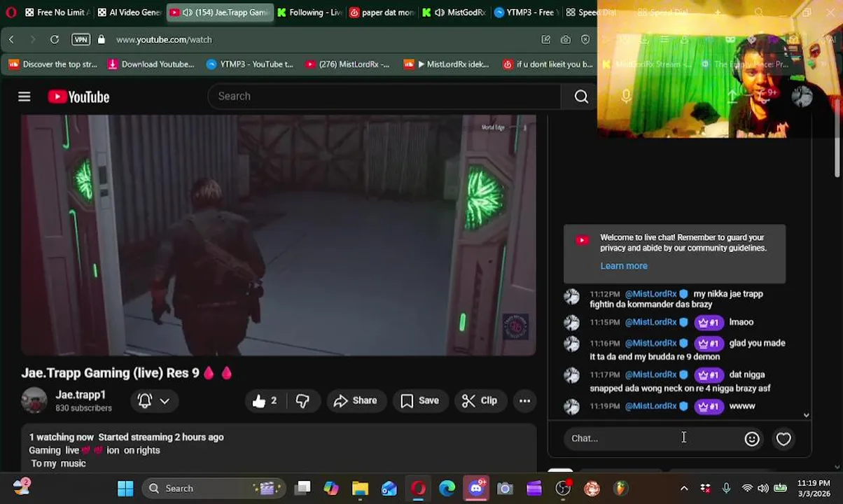The height and width of the screenshot is (504, 843).
Task: Open the Jae.trapp1 channel avatar
Action: tap(34, 400)
